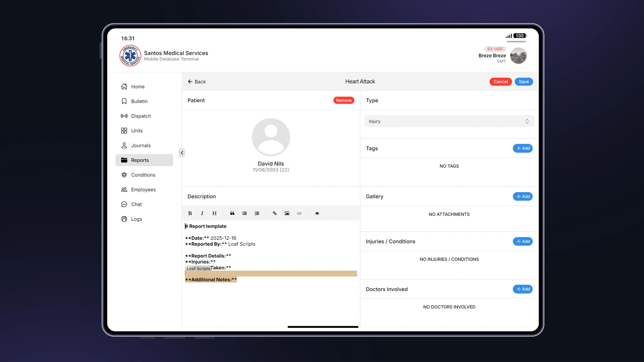Screen dimensions: 644x362
Task: Insert a link using chain icon
Action: [275, 213]
